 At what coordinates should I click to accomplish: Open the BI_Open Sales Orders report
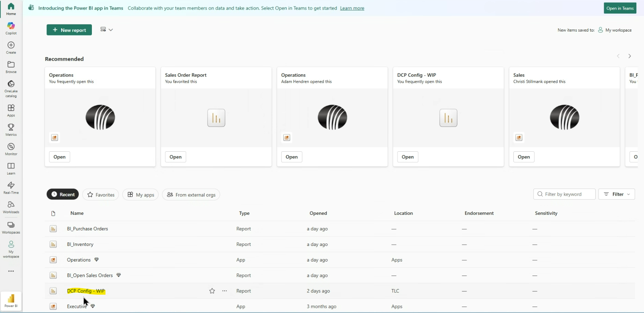(90, 275)
